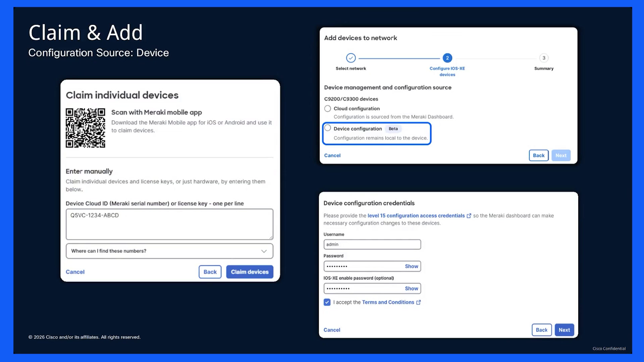644x362 pixels.
Task: Click the Username field containing admin
Action: tap(372, 244)
